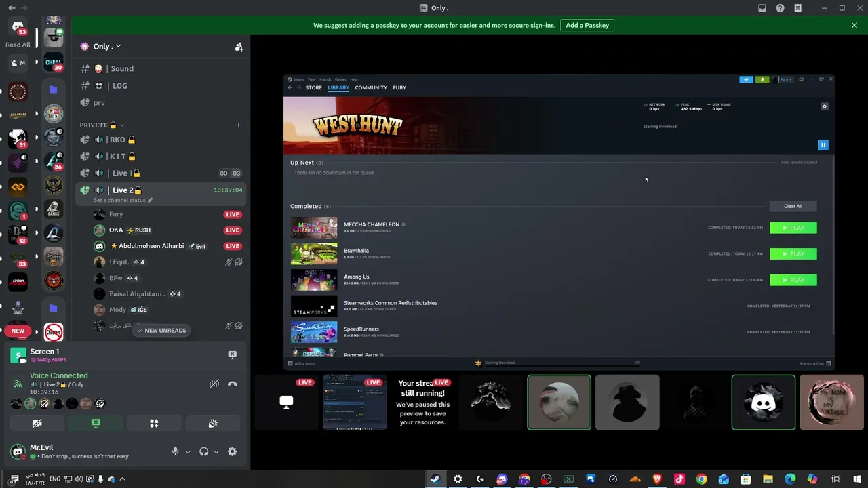
Task: Pause the West Hunt download in Steam
Action: click(823, 145)
